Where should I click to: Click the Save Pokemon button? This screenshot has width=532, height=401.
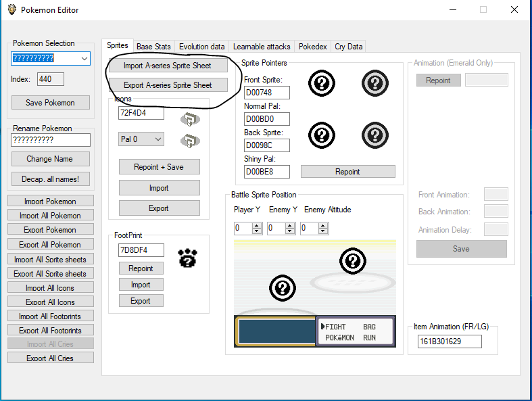click(49, 103)
